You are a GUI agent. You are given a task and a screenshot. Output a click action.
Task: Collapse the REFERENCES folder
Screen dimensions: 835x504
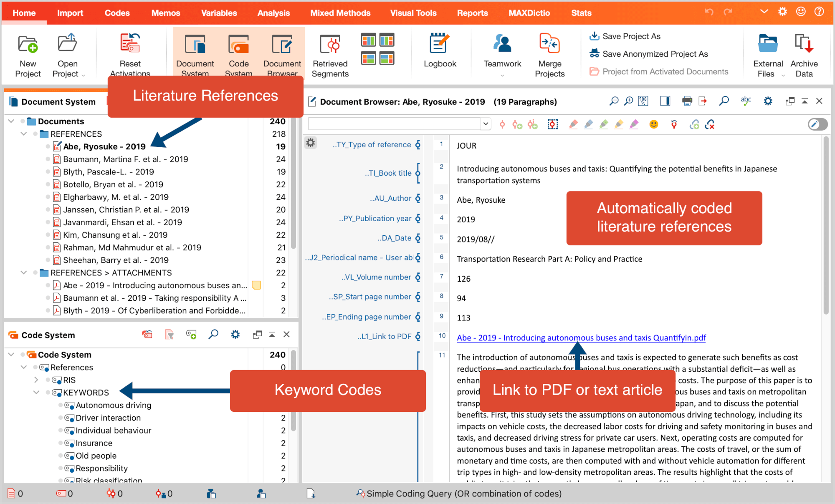24,134
